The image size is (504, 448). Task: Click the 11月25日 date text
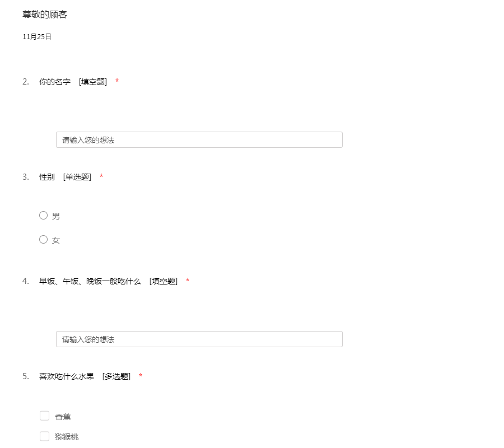[37, 37]
